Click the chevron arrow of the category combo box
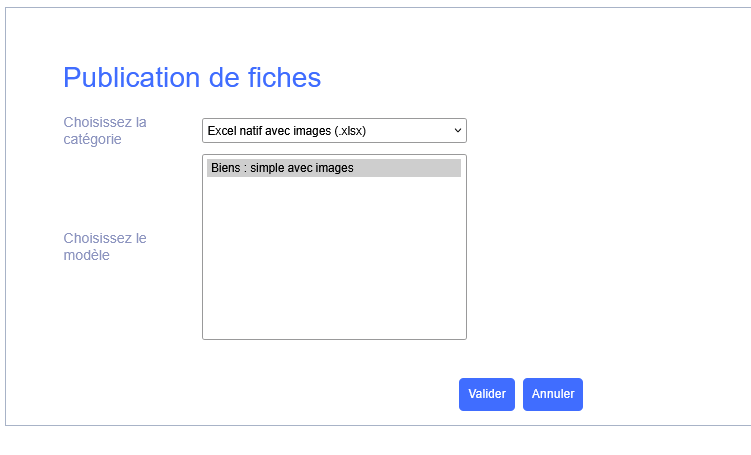The height and width of the screenshot is (455, 751). [x=458, y=131]
